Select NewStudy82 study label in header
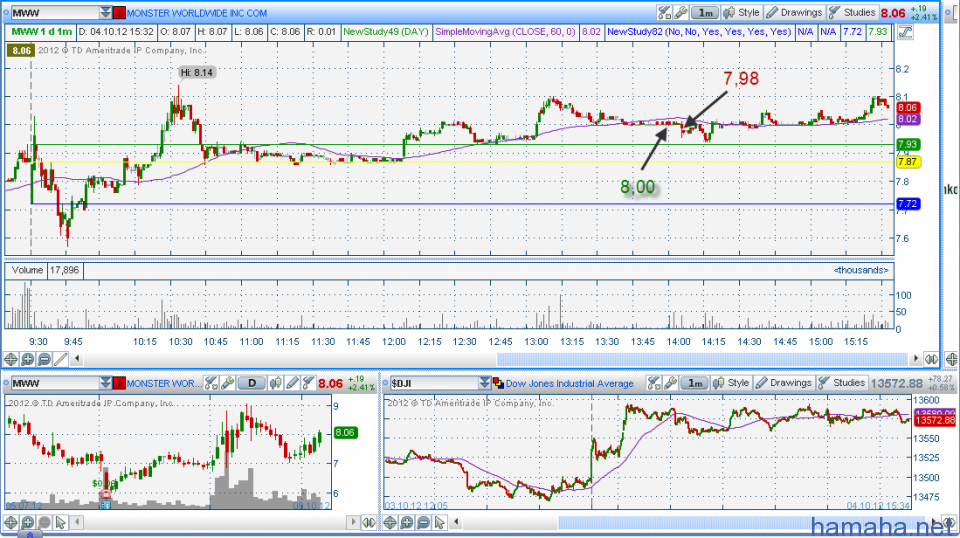The width and height of the screenshot is (960, 538). (699, 32)
